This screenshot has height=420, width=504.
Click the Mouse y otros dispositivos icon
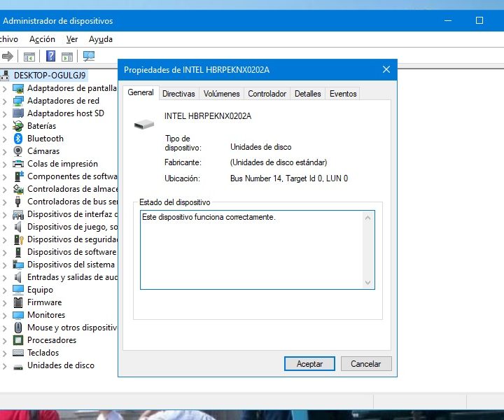[x=18, y=328]
